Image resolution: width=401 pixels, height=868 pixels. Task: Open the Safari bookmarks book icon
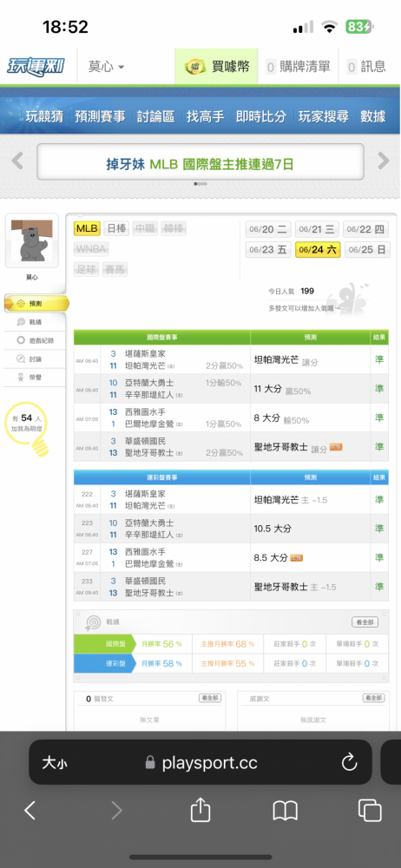coord(286,812)
